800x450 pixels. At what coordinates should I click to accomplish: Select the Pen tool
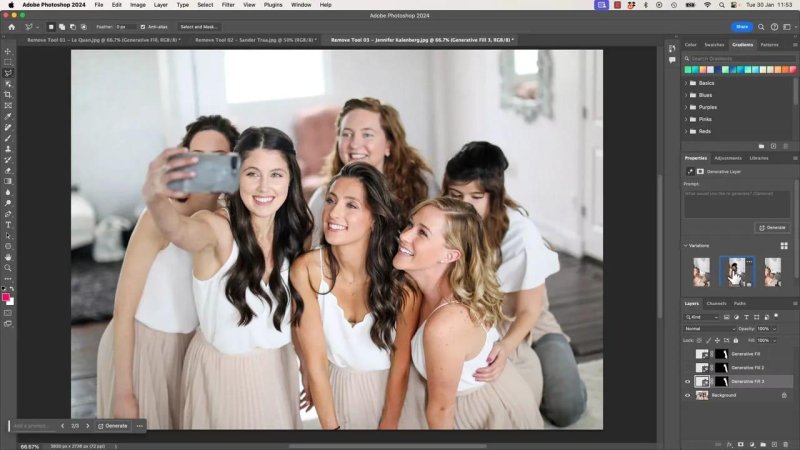[8, 214]
